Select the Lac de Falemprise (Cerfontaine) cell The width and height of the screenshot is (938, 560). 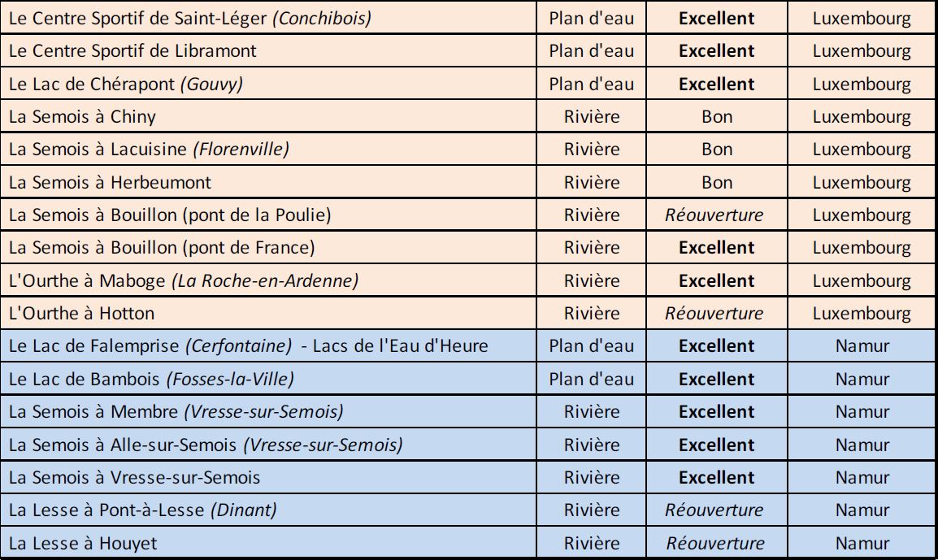(248, 346)
